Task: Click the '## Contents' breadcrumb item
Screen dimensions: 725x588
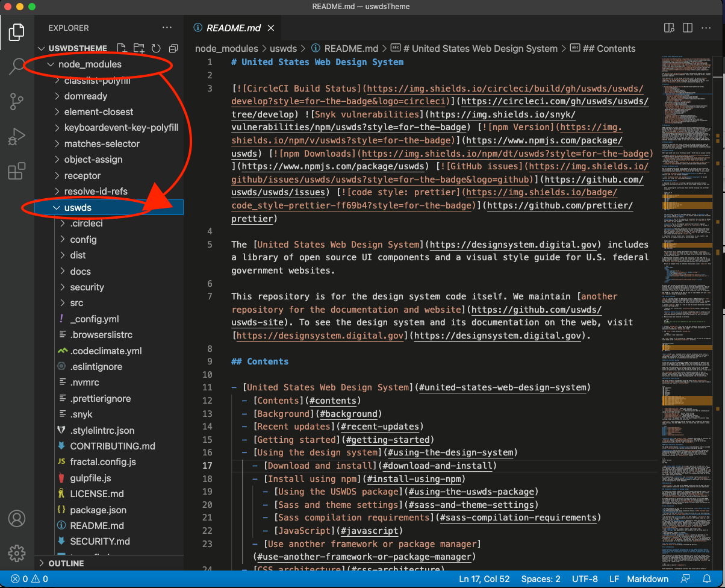Action: (x=603, y=49)
